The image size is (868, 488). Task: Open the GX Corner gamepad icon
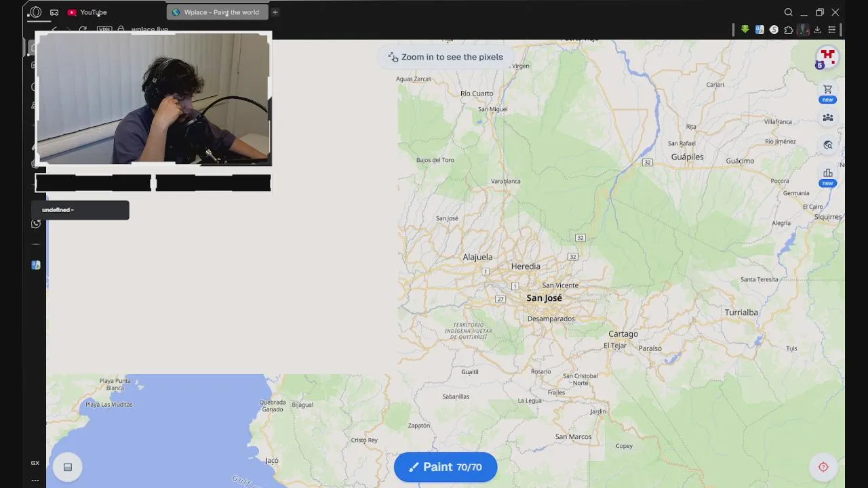54,12
